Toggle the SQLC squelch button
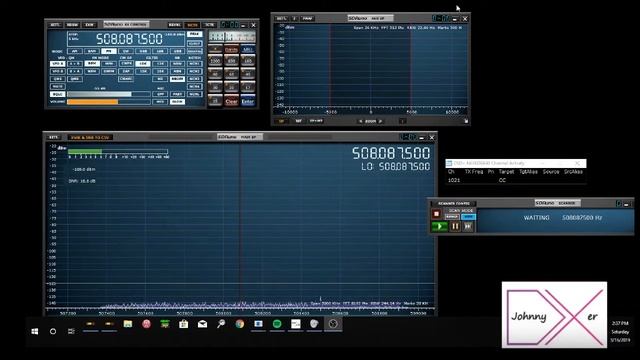Viewport: 640px width, 360px height. point(58,94)
